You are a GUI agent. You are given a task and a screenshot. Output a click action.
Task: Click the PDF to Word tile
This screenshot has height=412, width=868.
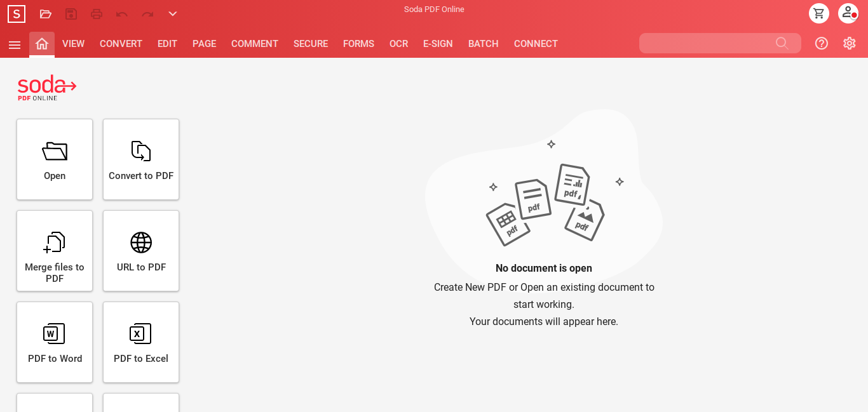point(55,342)
